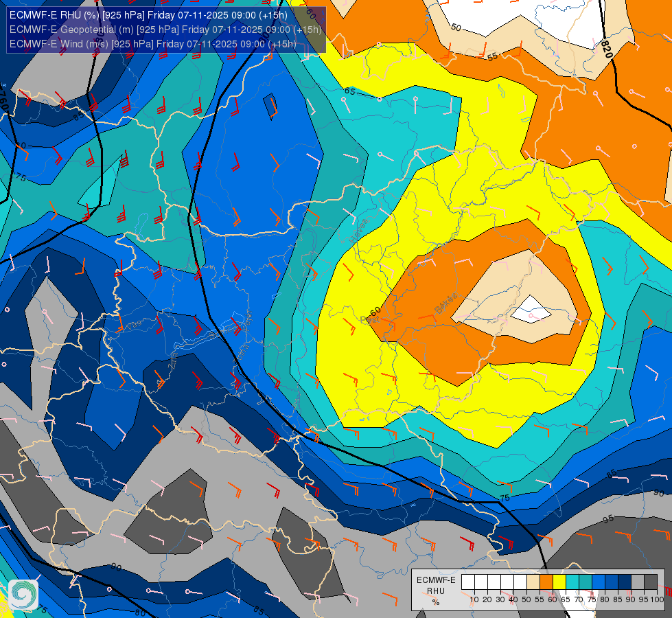The height and width of the screenshot is (618, 672).
Task: Click the 40 tick value in the legend
Action: 513,599
